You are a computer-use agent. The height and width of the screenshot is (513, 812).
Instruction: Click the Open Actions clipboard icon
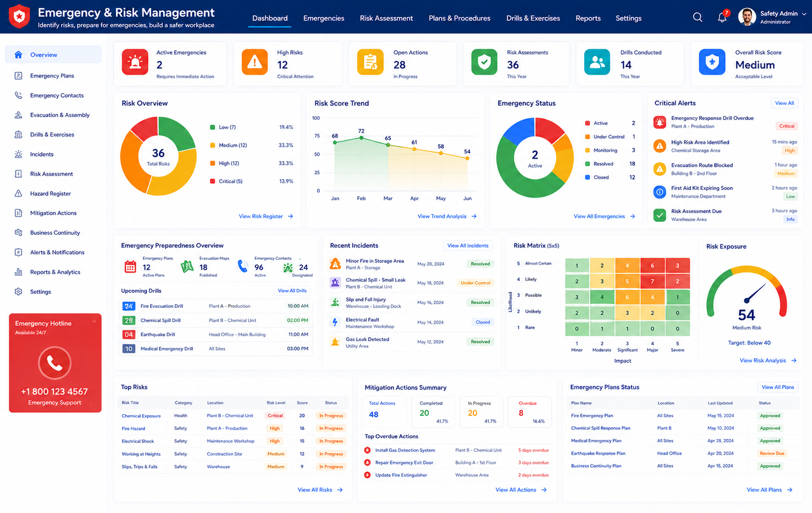370,62
